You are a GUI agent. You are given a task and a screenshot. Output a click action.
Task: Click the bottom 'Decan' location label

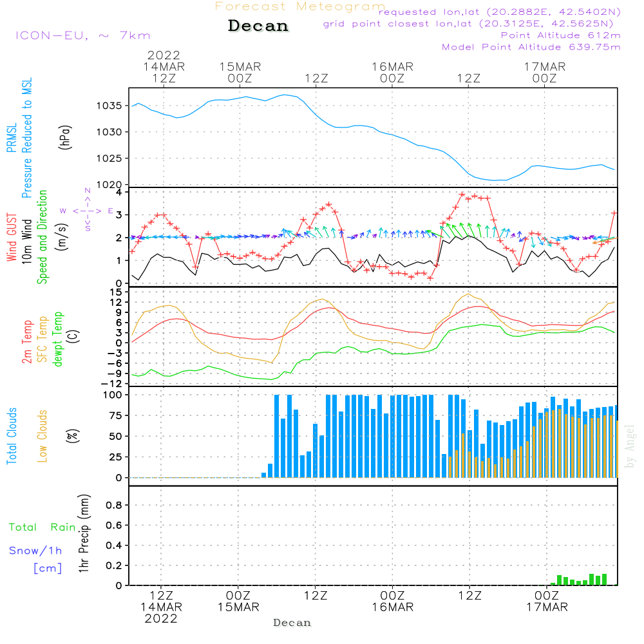(x=292, y=623)
